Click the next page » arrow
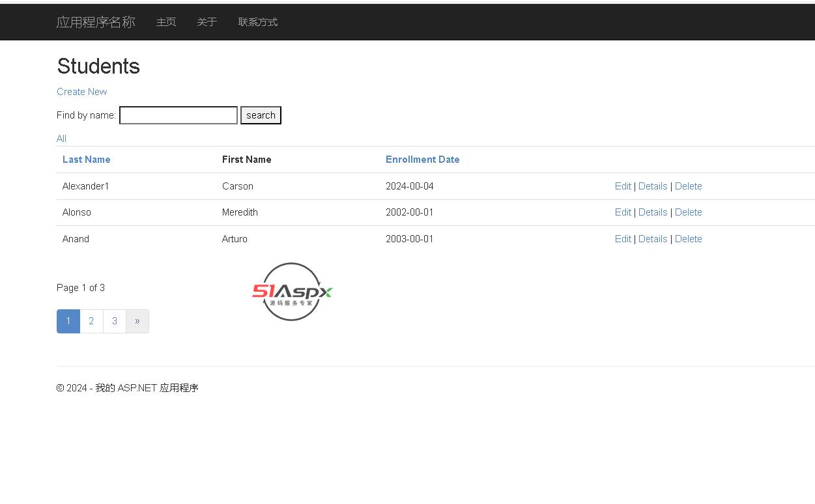The image size is (815, 504). (x=137, y=321)
